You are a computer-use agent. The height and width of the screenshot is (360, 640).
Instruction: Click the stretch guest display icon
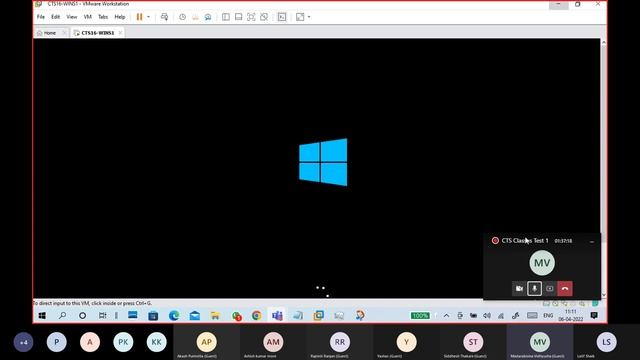tap(300, 17)
